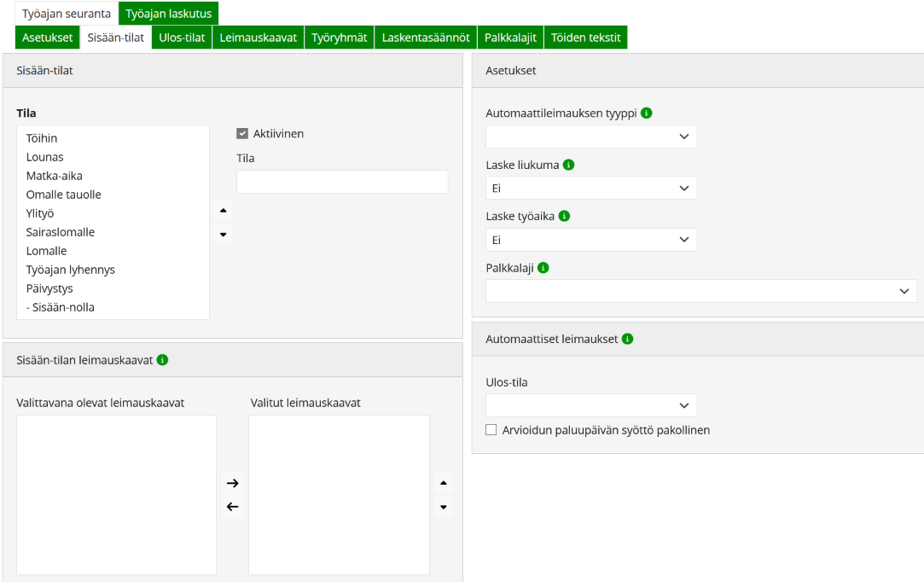Select Matka-aika from the Tila list
Screen dimensions: 924x582
coord(55,176)
